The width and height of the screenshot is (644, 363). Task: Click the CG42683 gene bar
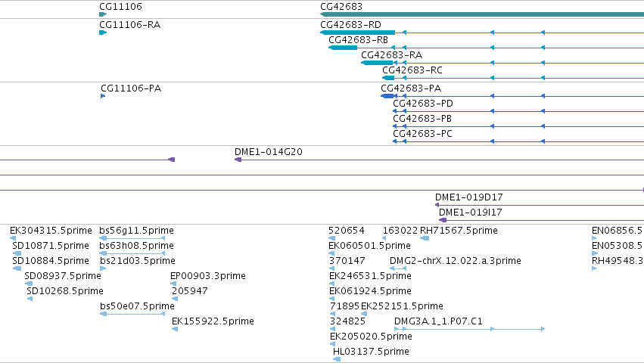[x=482, y=14]
